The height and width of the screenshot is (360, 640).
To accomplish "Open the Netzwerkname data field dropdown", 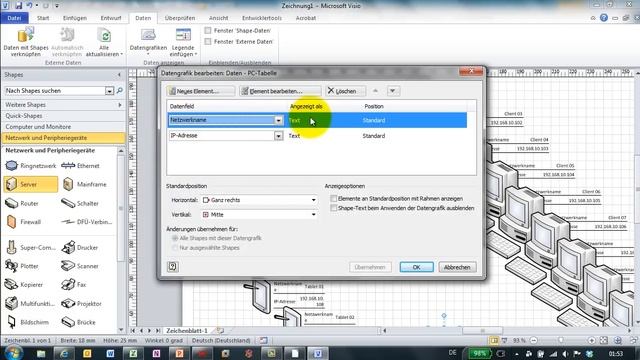I will [x=278, y=120].
